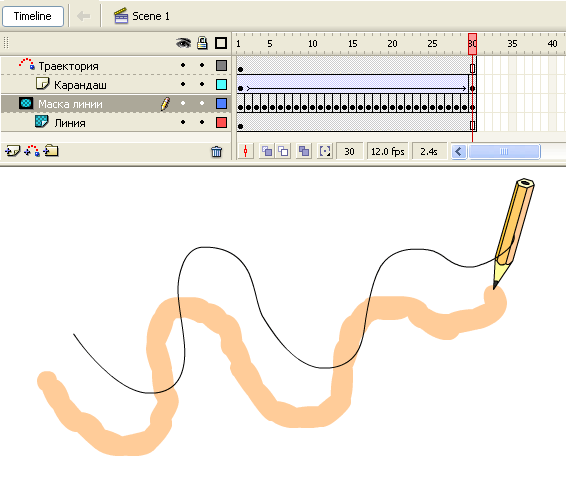Image resolution: width=566 pixels, height=490 pixels.
Task: Click last keyframe of Карандаш tween
Action: [x=473, y=88]
